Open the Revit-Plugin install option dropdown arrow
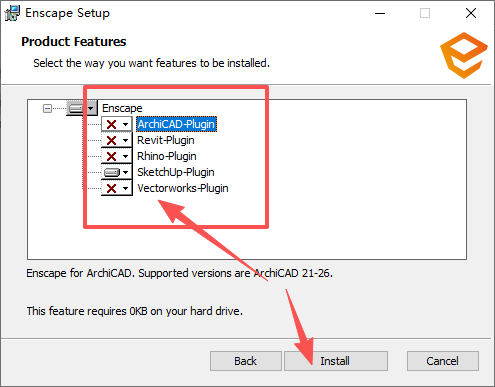This screenshot has height=387, width=495. [125, 140]
